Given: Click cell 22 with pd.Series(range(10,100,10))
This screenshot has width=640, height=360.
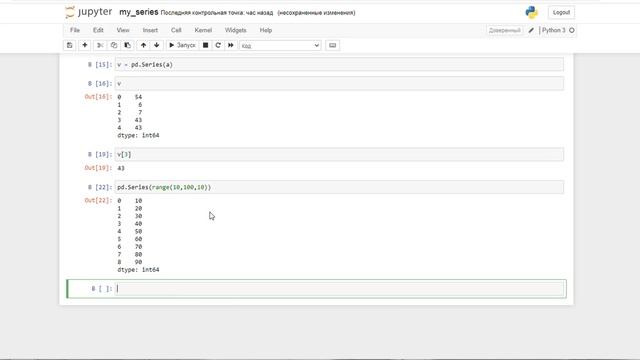Looking at the screenshot, I should click(339, 187).
